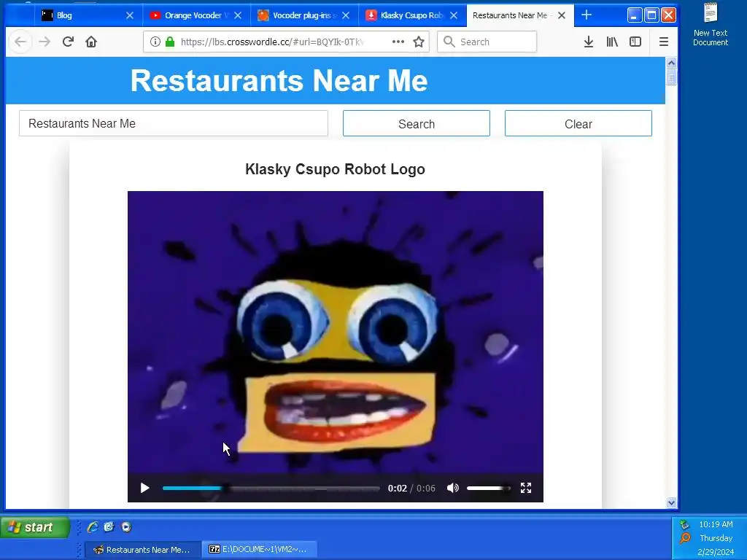747x560 pixels.
Task: Play the Klasky Csupo video
Action: [x=145, y=488]
